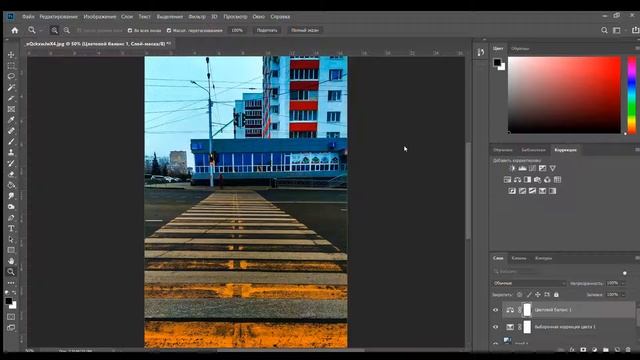
Task: Toggle Lock position in Layers panel
Action: pos(538,295)
